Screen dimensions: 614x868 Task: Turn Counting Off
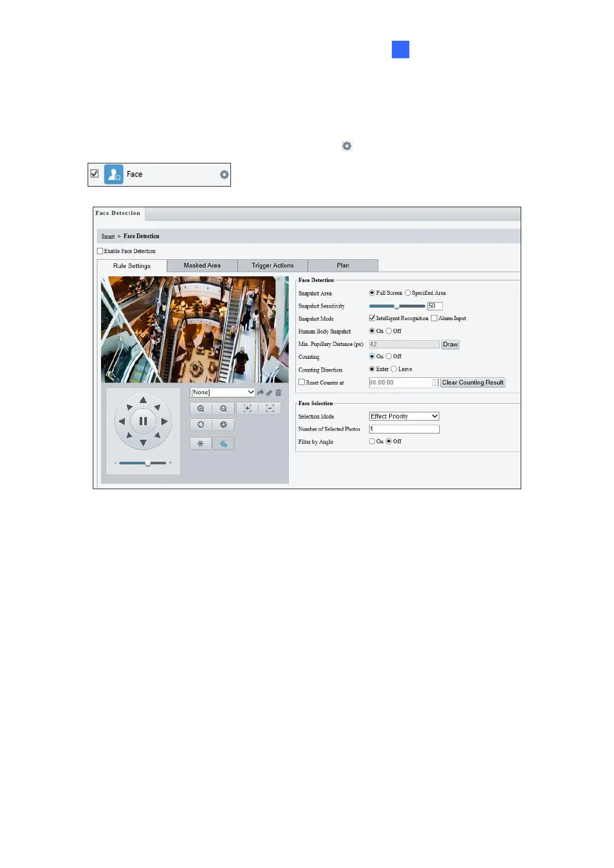[x=389, y=356]
